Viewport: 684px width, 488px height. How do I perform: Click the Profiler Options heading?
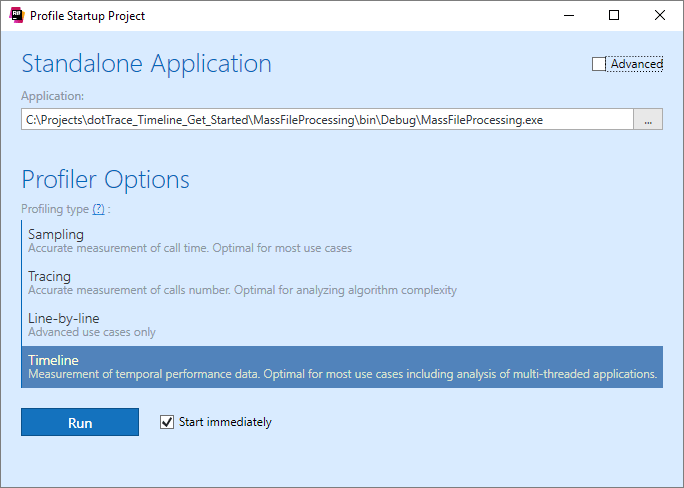pyautogui.click(x=106, y=180)
